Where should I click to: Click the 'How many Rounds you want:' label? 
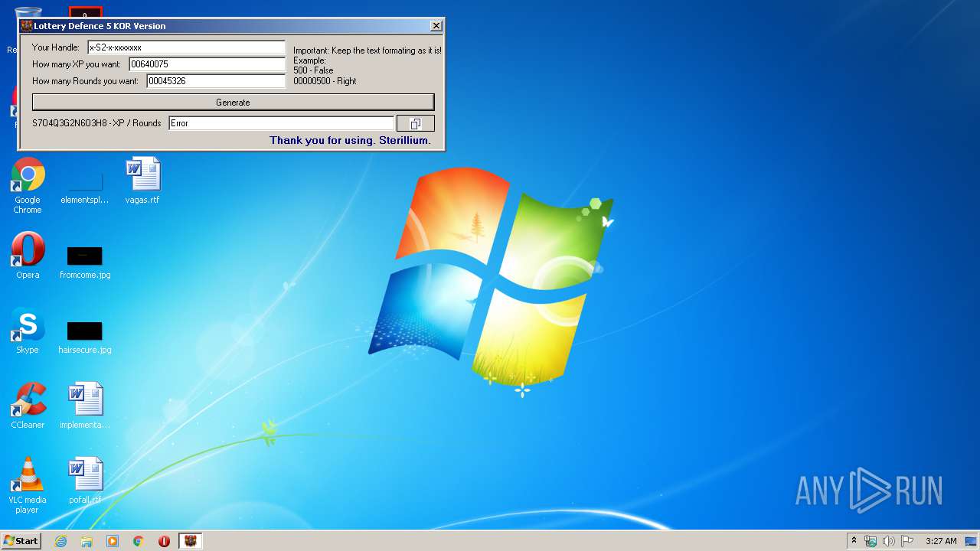(x=85, y=81)
